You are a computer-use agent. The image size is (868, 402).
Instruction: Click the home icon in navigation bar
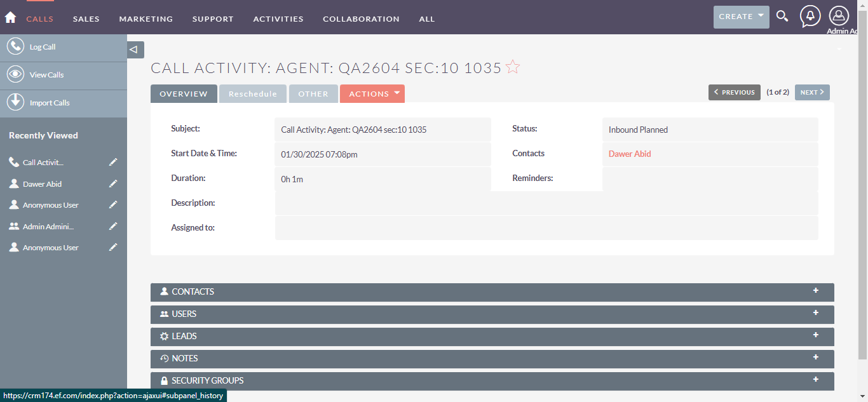10,18
